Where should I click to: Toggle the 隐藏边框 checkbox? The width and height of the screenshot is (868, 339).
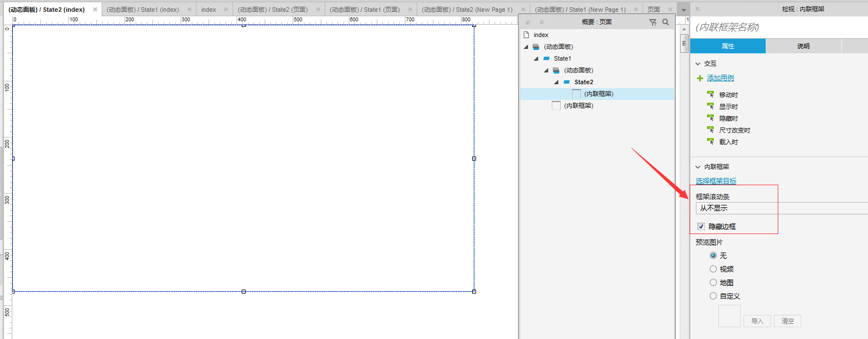tap(701, 226)
